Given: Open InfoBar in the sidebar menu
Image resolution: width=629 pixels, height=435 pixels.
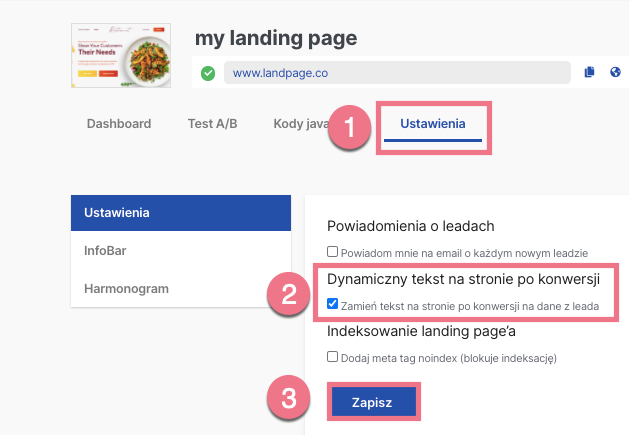Looking at the screenshot, I should [181, 250].
